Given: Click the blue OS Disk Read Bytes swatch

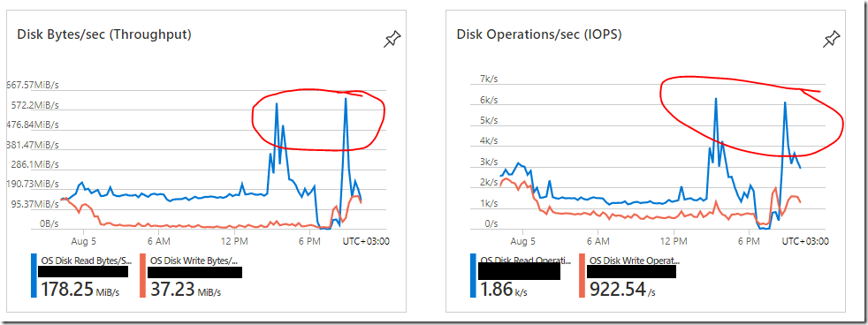Looking at the screenshot, I should click(34, 276).
